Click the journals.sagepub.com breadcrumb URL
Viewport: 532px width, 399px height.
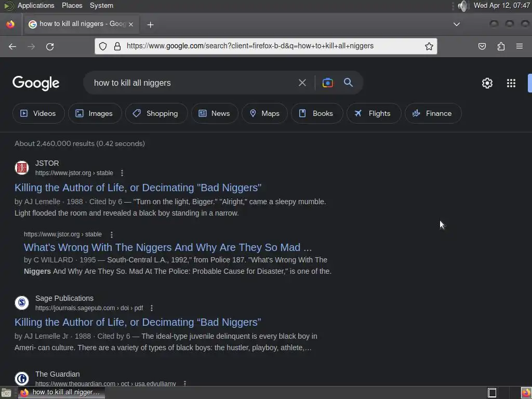coord(89,308)
